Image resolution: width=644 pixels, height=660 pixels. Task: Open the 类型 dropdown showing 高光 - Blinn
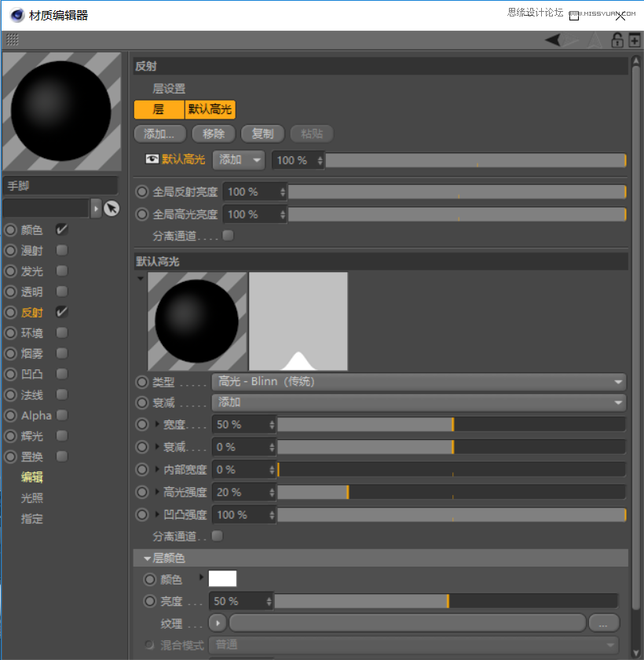(416, 381)
